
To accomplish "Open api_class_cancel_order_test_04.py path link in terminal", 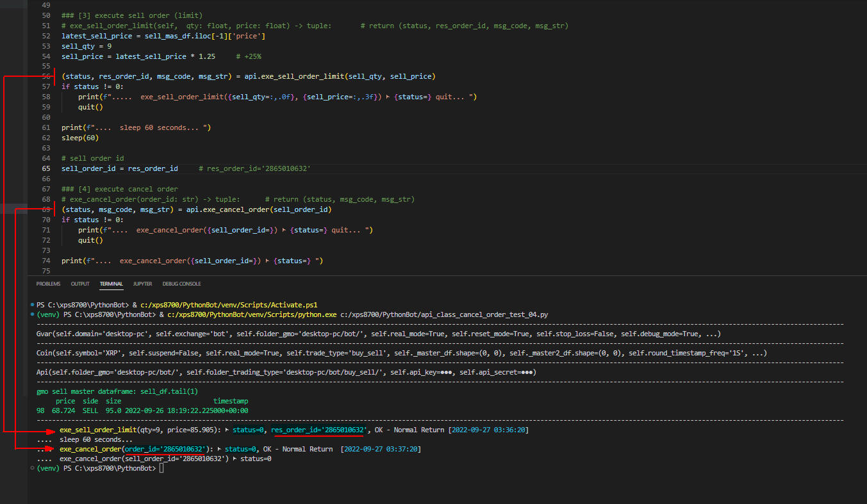I will (444, 315).
